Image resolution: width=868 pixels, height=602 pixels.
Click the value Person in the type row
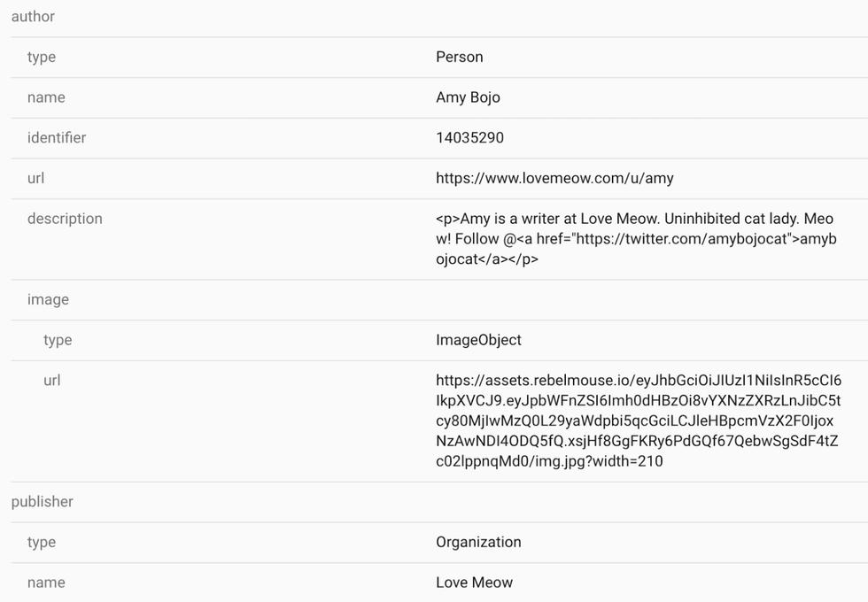pyautogui.click(x=459, y=57)
